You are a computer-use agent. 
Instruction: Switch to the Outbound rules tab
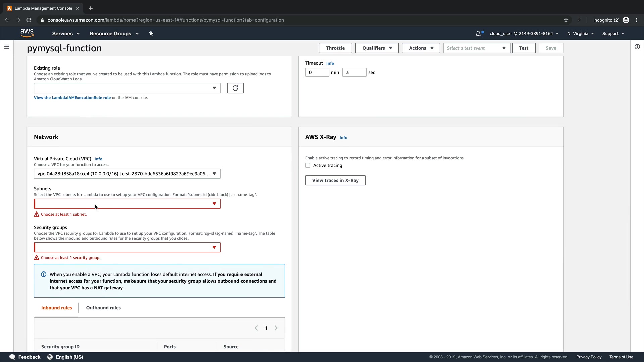pos(103,308)
